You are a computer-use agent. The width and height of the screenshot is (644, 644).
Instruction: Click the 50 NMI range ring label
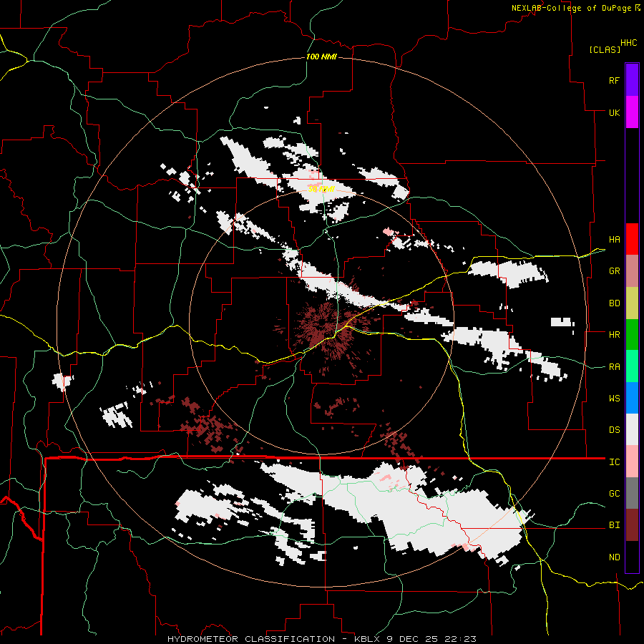tap(321, 189)
